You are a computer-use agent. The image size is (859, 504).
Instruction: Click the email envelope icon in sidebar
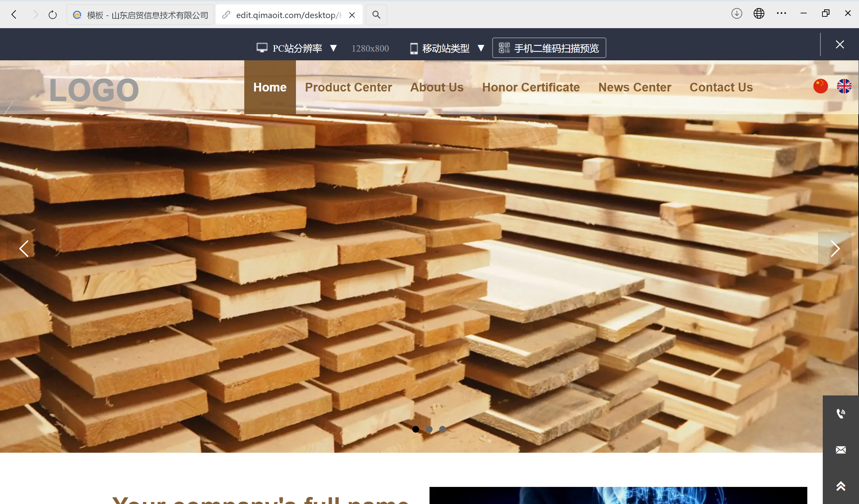[x=841, y=450]
